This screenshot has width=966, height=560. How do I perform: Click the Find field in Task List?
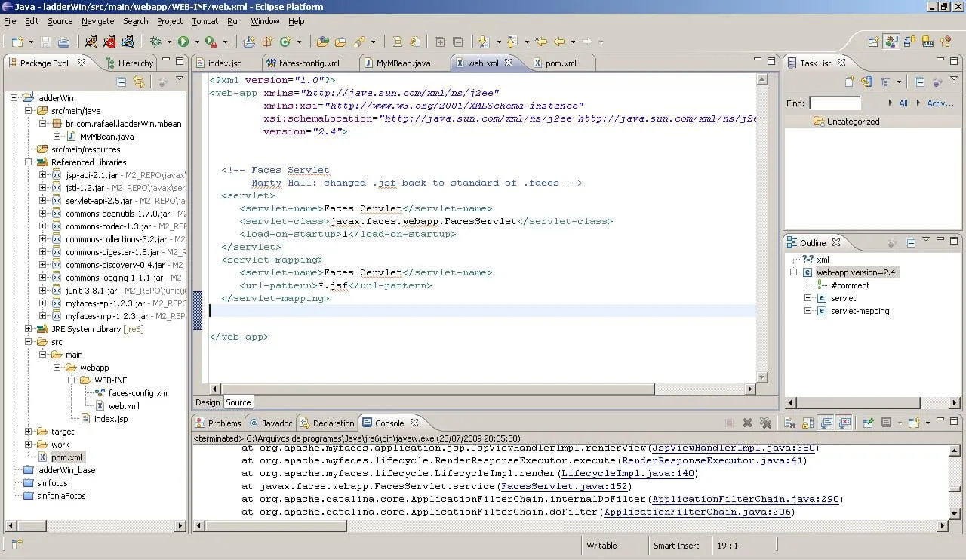834,103
